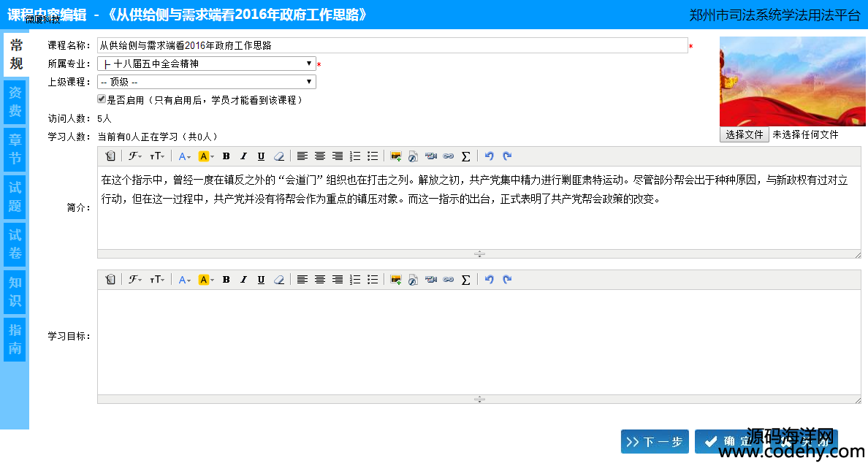
Task: Open highlight color dropdown in 学习目标 toolbar
Action: tap(206, 280)
